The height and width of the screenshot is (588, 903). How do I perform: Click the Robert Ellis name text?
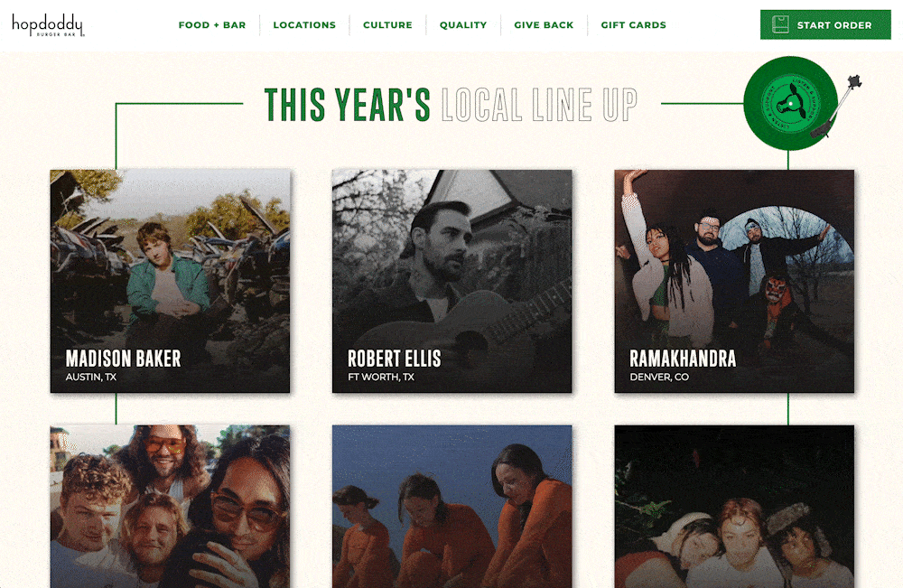click(395, 359)
